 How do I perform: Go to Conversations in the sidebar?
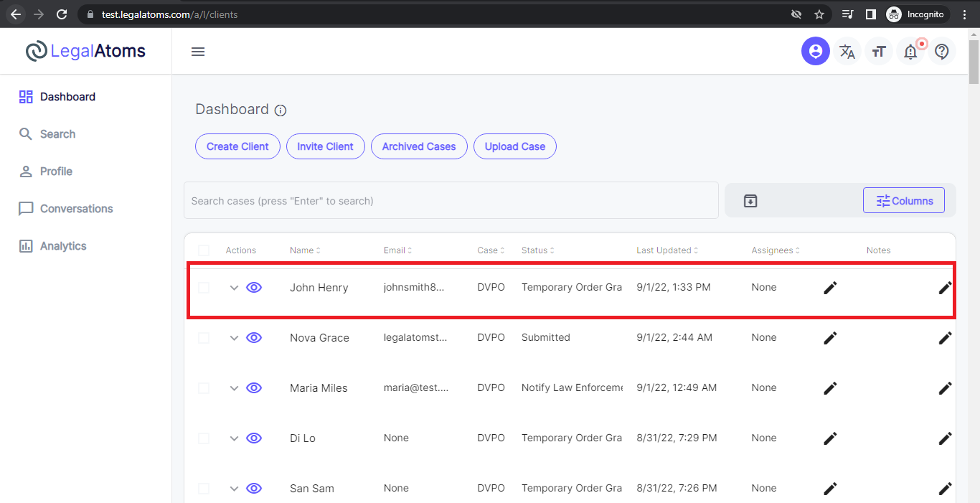click(76, 209)
